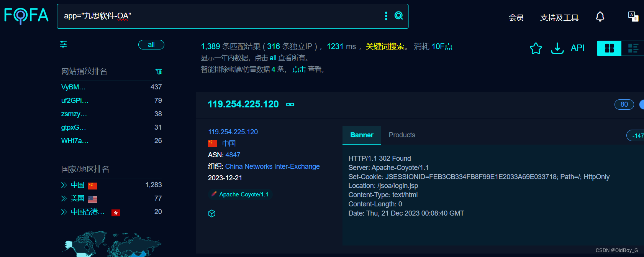
Task: Filter by fingerprint VyBM…
Action: [73, 87]
